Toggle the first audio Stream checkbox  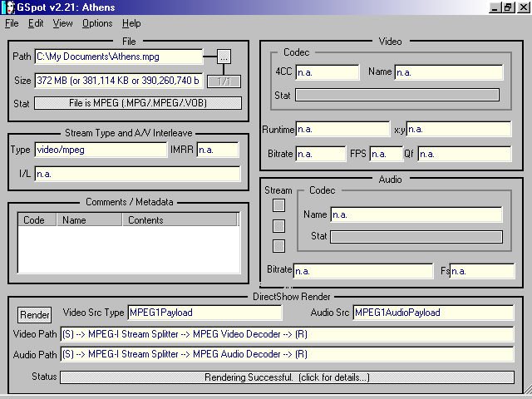point(279,205)
